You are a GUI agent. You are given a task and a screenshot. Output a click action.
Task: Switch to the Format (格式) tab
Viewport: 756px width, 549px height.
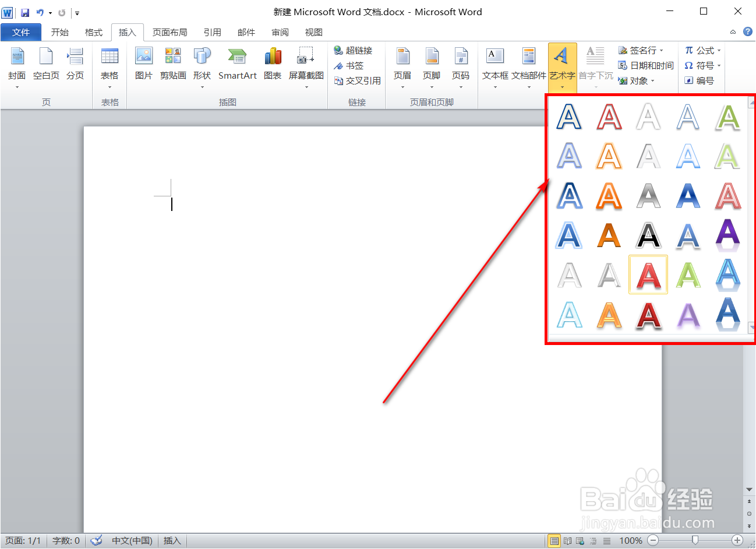pos(94,32)
